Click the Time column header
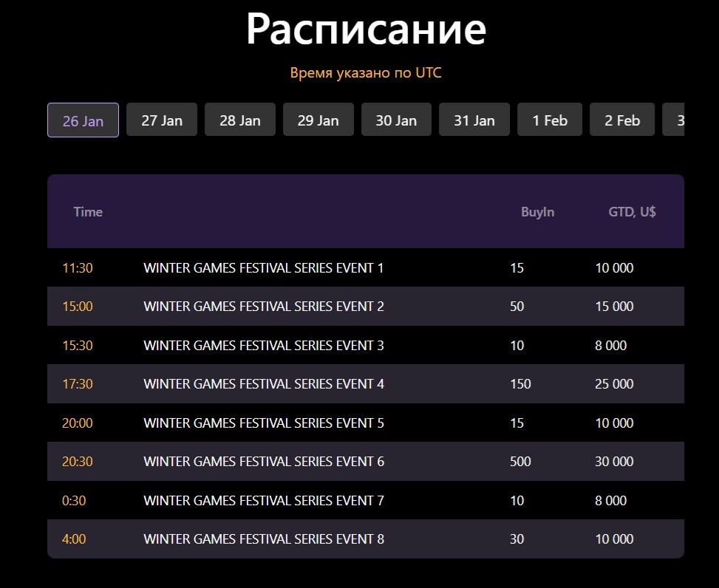The height and width of the screenshot is (588, 719). tap(88, 212)
